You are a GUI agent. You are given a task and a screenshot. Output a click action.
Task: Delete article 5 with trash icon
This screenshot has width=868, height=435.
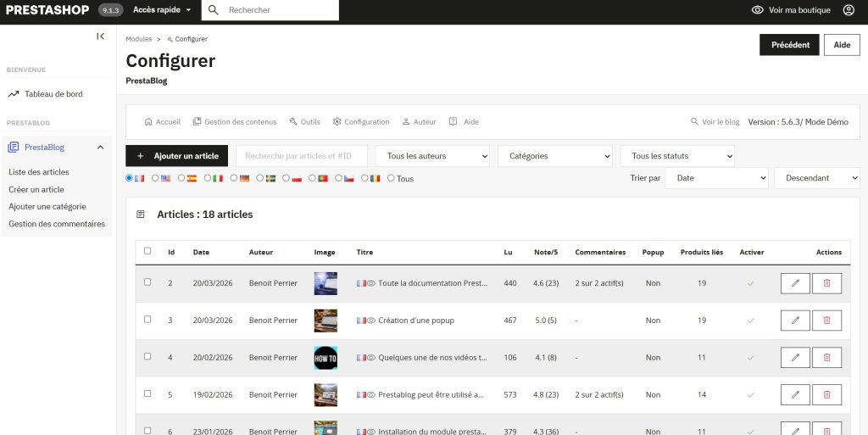827,394
